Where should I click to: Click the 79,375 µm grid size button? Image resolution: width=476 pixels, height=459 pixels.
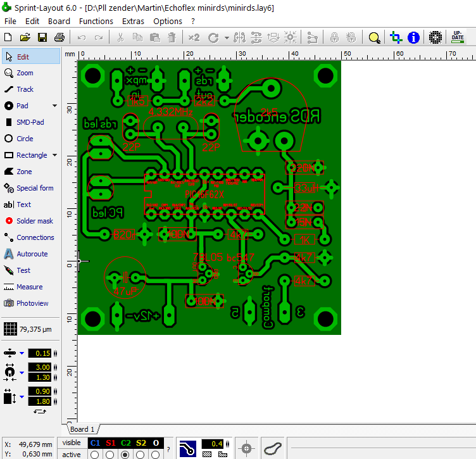click(x=30, y=329)
